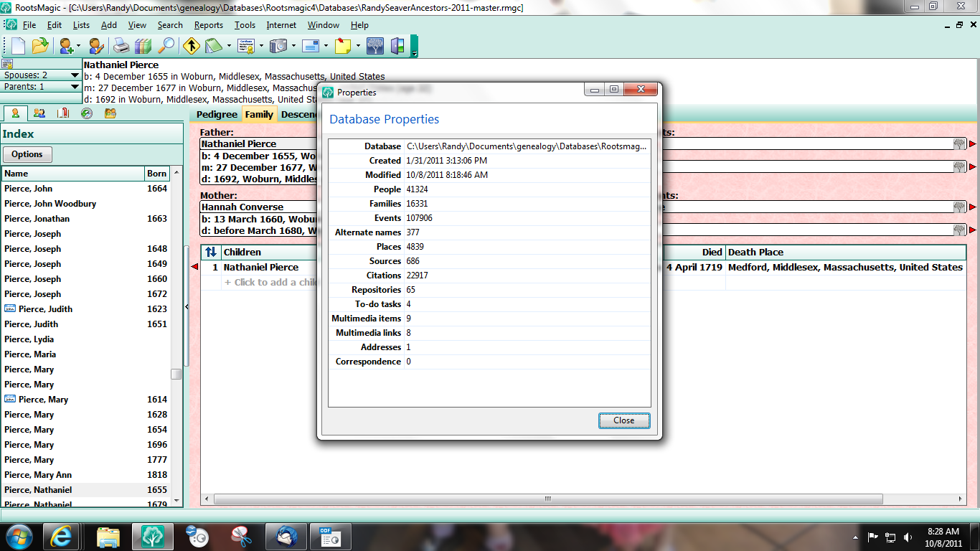Open the Tools menu
The height and width of the screenshot is (551, 980).
point(245,25)
